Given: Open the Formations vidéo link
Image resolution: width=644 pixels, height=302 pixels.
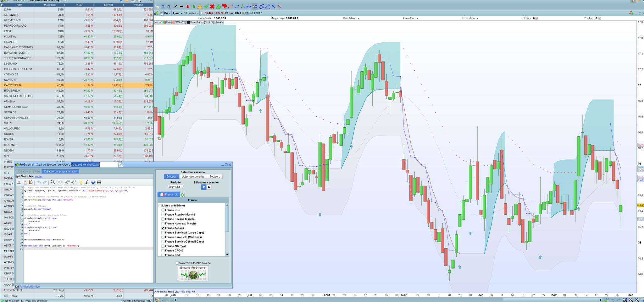Looking at the screenshot, I should [x=30, y=287].
